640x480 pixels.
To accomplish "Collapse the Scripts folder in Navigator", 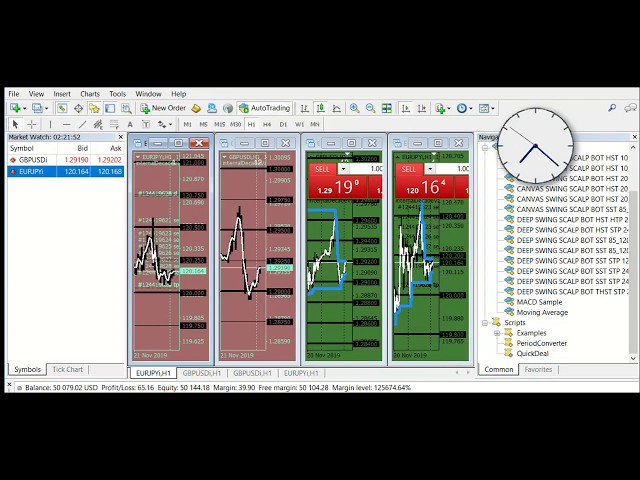I will [485, 323].
